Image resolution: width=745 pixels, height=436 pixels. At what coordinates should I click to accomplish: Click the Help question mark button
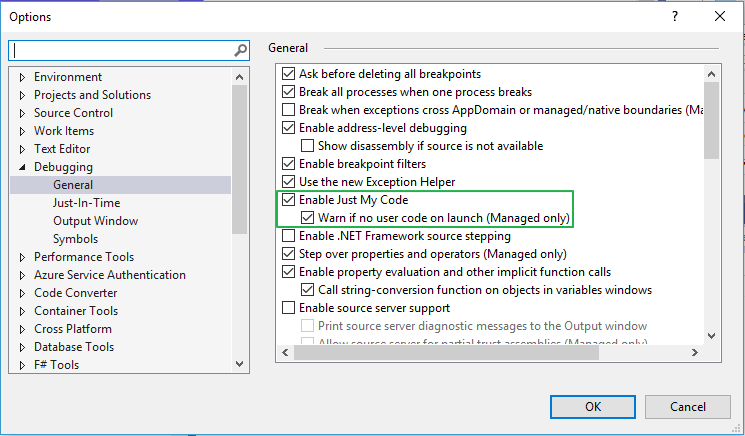click(675, 16)
